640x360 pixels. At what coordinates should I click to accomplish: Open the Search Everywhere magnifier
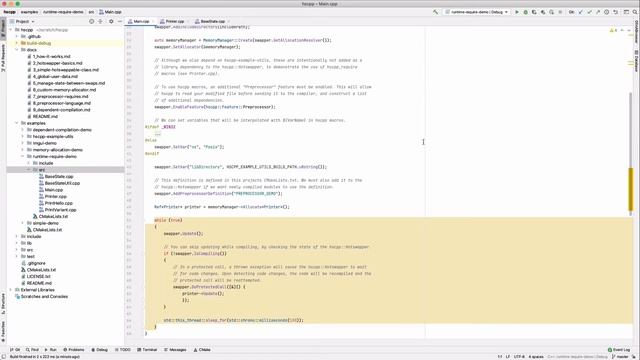pos(635,12)
